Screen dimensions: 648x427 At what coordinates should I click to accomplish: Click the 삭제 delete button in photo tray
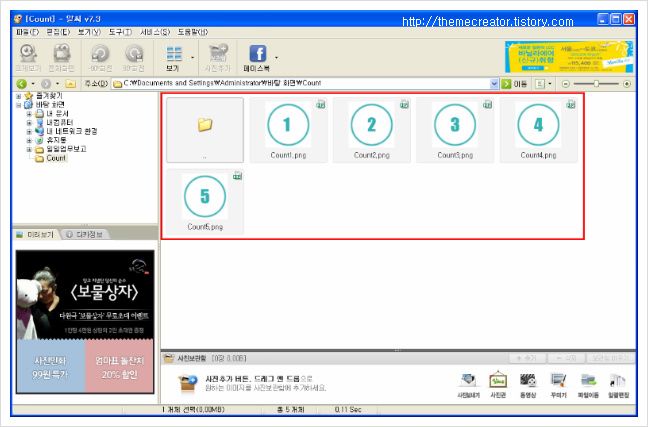[x=567, y=358]
